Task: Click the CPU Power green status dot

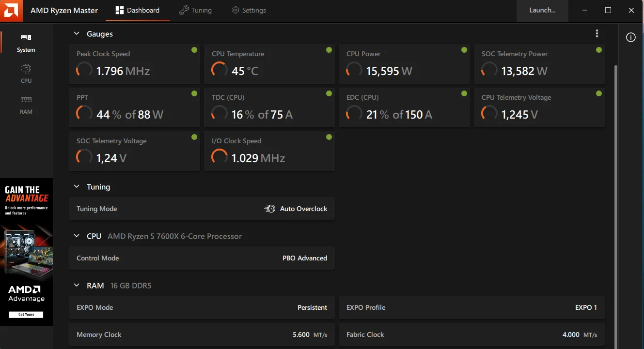Action: [464, 50]
